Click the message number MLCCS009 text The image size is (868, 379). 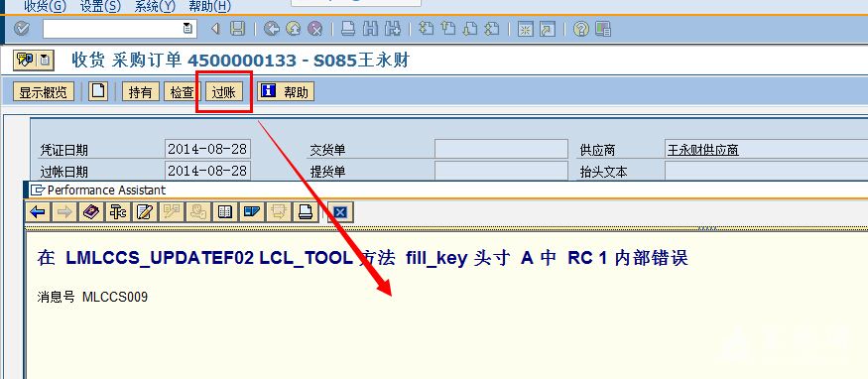click(115, 297)
